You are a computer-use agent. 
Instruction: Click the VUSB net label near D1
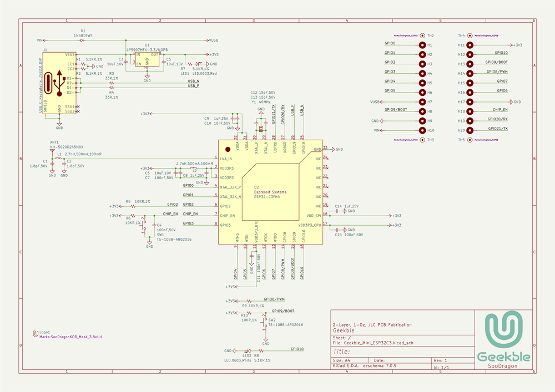[x=213, y=40]
